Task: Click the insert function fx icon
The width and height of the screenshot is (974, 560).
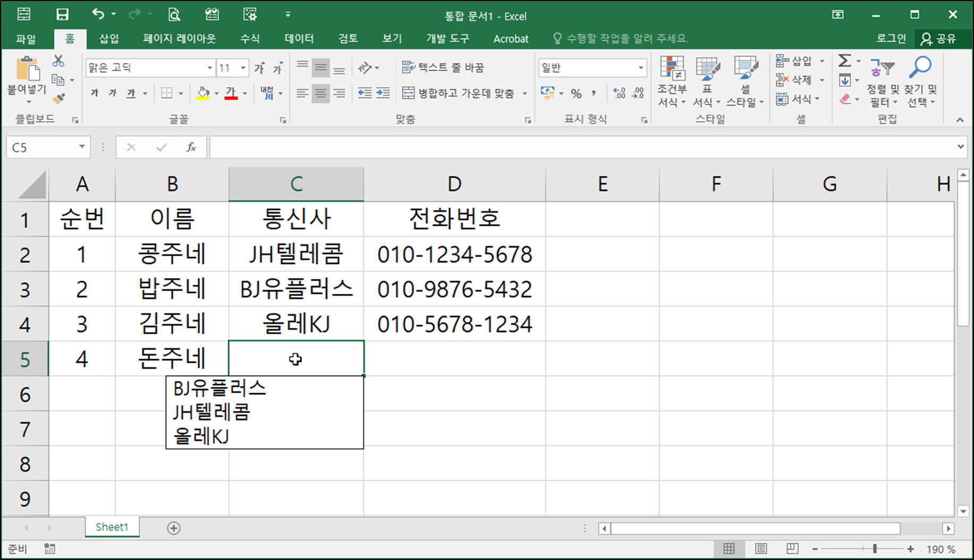Action: [x=191, y=147]
